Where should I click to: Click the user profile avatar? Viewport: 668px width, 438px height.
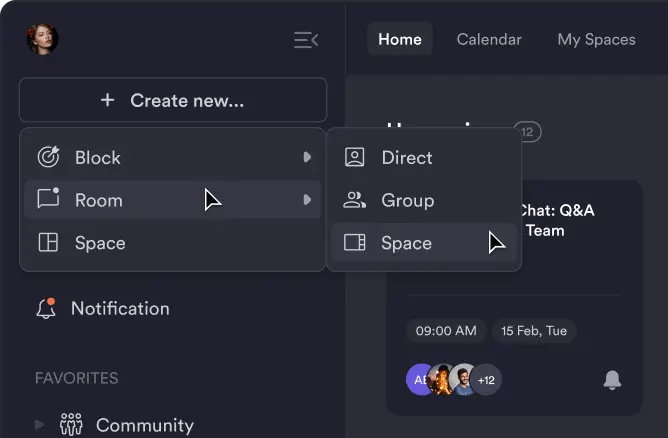pyautogui.click(x=42, y=40)
